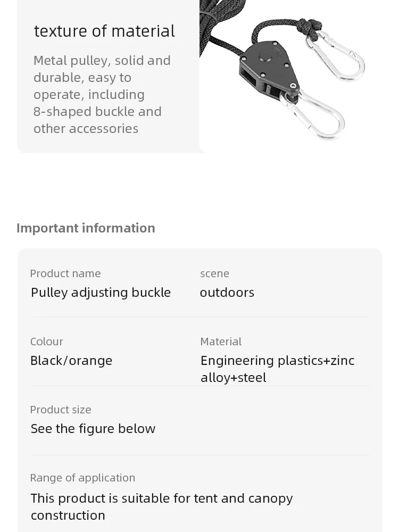Viewport: 399px width, 532px height.
Task: Click the metal pulley description paragraph
Action: pos(102,95)
